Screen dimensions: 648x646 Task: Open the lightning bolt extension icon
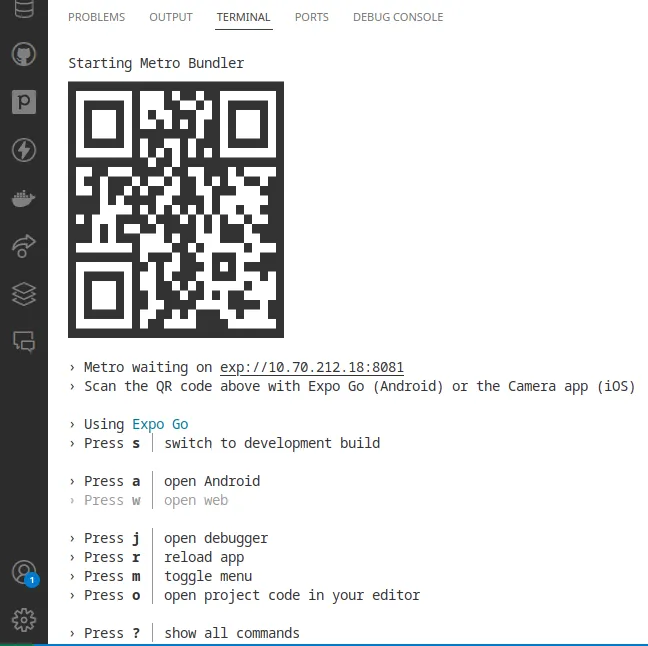24,150
